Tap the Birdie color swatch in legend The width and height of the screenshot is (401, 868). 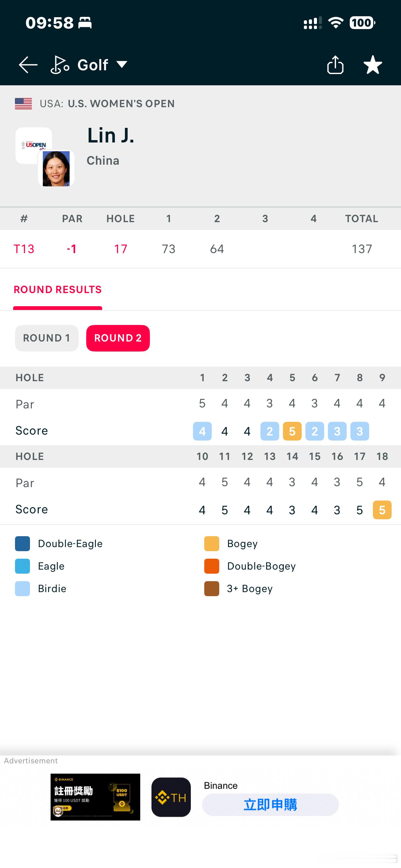click(22, 589)
